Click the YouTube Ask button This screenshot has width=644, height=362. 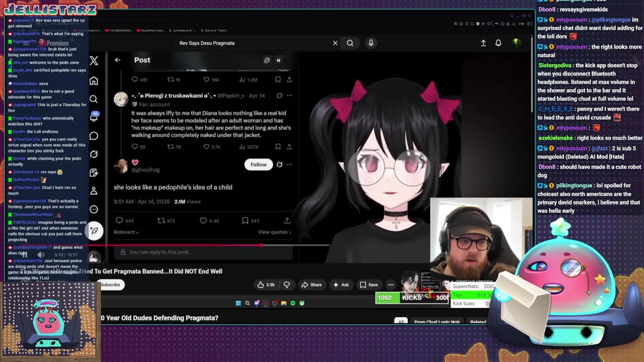[341, 285]
